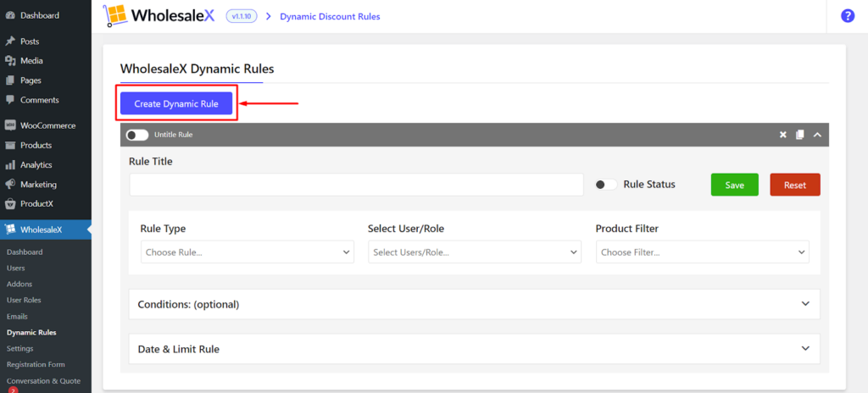Image resolution: width=868 pixels, height=393 pixels.
Task: Click the breadcrumb arrow after version badge
Action: pyautogui.click(x=269, y=17)
